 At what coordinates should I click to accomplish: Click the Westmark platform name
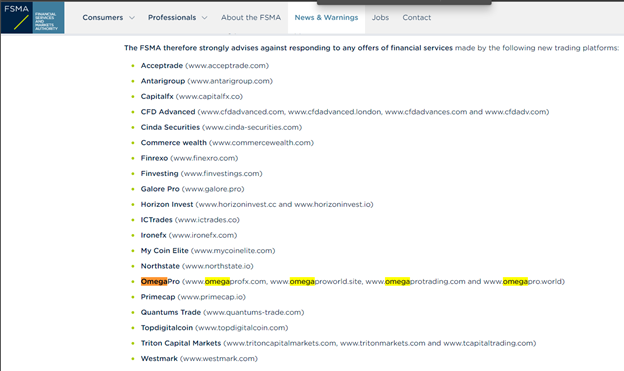[159, 359]
